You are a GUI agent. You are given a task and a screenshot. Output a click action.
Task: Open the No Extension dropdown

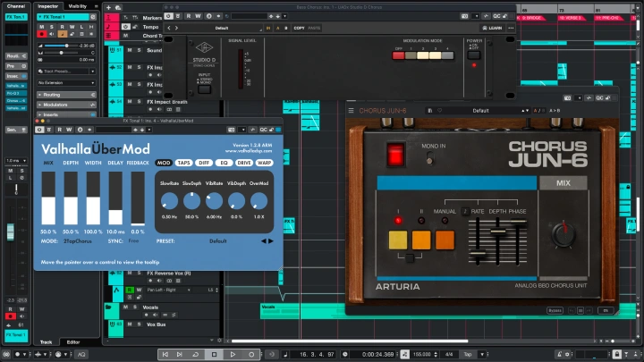click(x=66, y=83)
